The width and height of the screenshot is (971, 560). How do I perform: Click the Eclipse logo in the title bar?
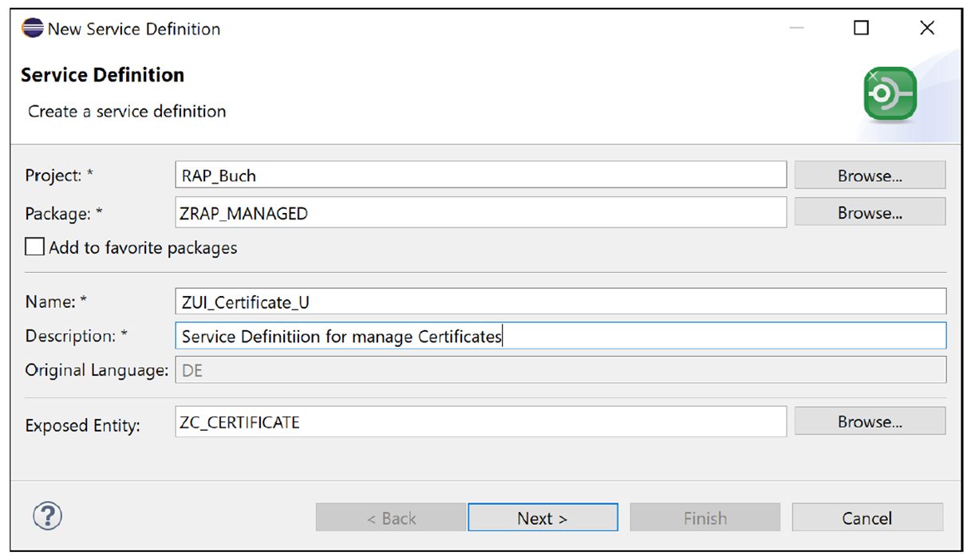31,27
